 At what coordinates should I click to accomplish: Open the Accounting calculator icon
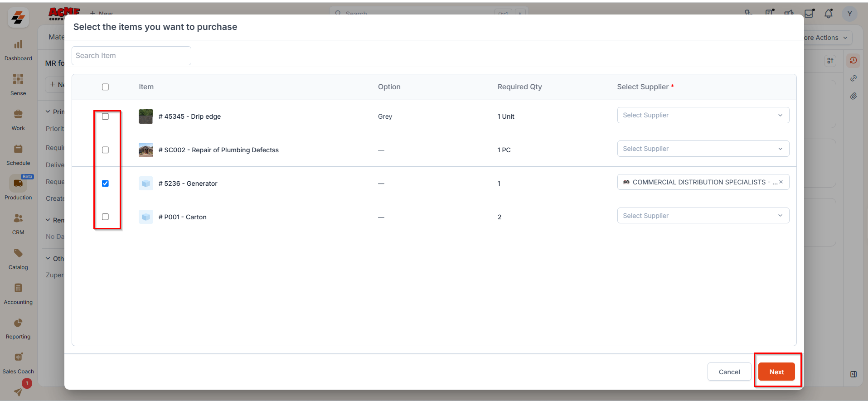(18, 288)
